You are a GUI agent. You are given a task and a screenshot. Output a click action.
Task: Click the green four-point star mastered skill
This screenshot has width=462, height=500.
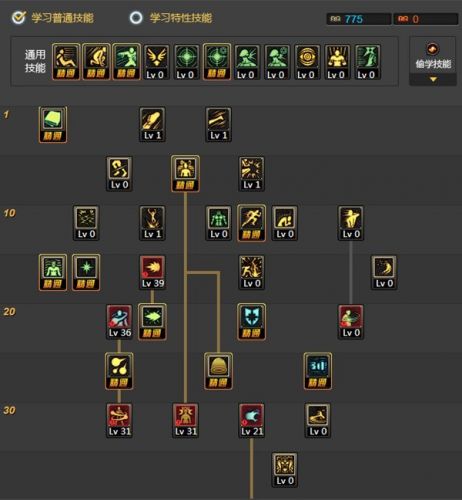(86, 272)
